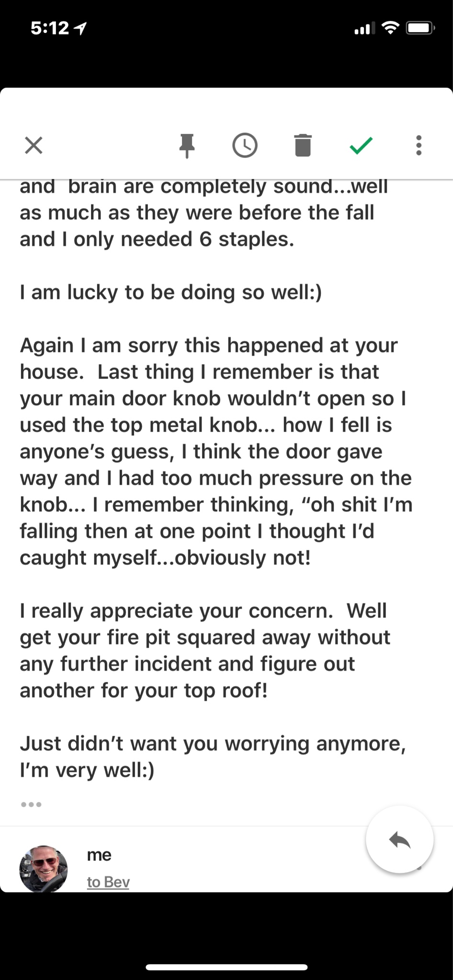Screen dimensions: 453x980
Task: Mark email done with green checkmark
Action: point(361,145)
